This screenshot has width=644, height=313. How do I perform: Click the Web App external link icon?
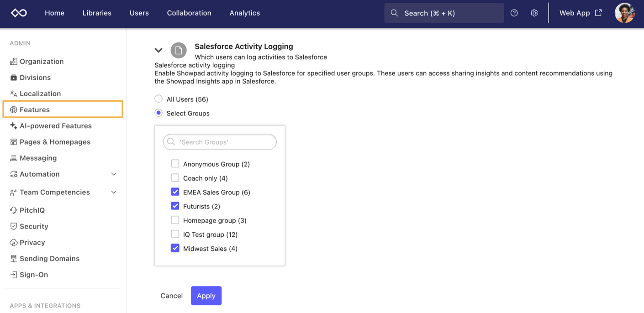coord(598,13)
